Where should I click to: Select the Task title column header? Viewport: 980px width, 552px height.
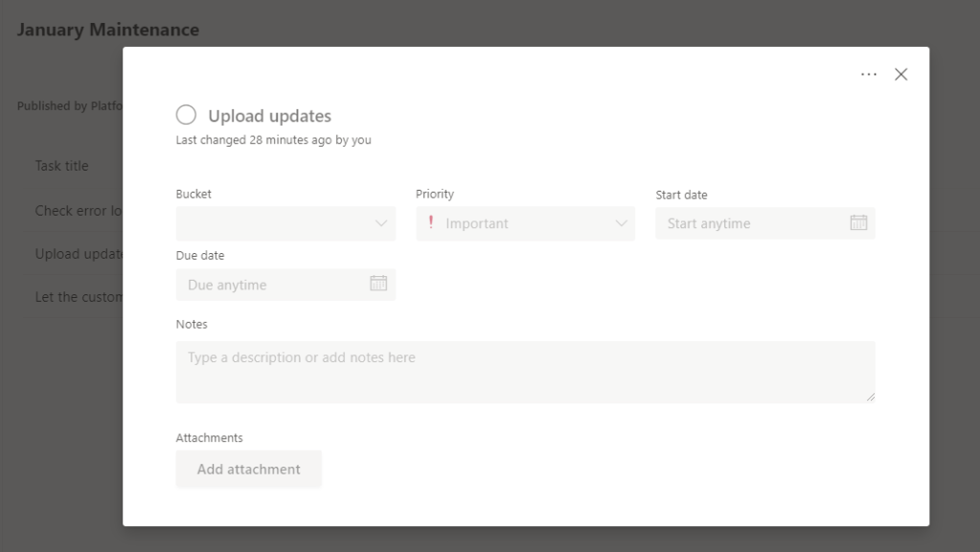[x=62, y=166]
